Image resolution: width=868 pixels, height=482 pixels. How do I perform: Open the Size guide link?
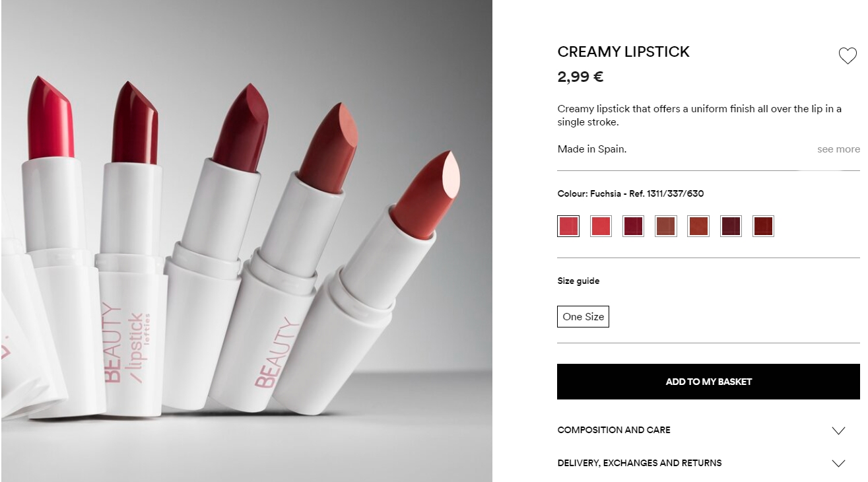pyautogui.click(x=578, y=281)
